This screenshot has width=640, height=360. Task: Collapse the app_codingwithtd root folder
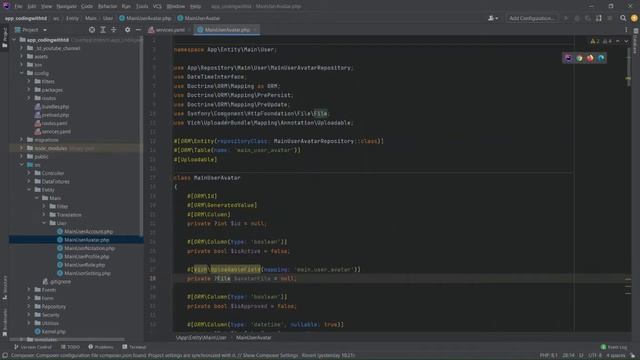[x=15, y=40]
